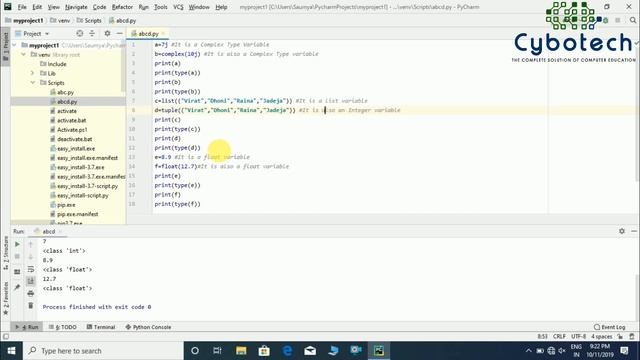Toggle scroll to end in Run console
The width and height of the screenshot is (640, 360).
[x=31, y=281]
